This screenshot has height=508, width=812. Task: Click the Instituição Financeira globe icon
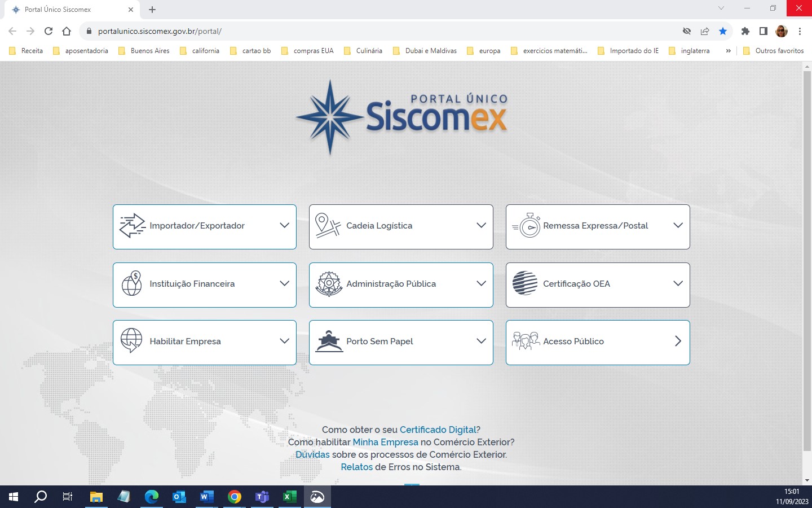tap(132, 283)
